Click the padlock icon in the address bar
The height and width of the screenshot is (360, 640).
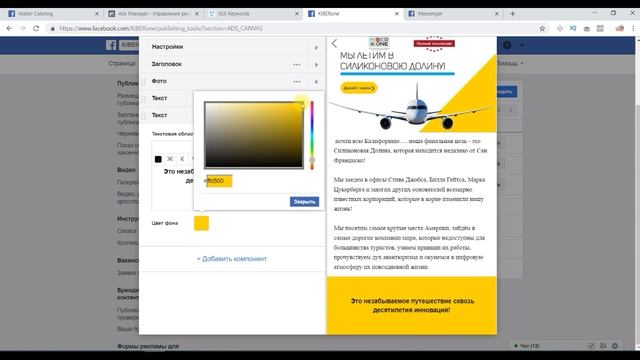coord(53,29)
